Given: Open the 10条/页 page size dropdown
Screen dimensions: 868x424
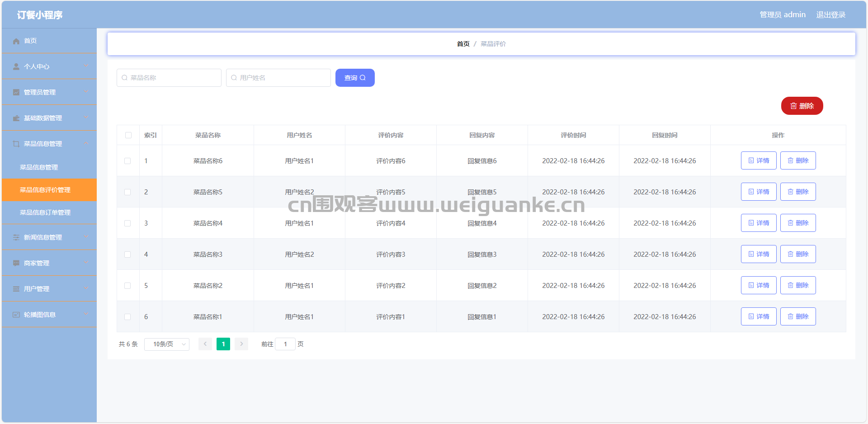Looking at the screenshot, I should [x=167, y=344].
